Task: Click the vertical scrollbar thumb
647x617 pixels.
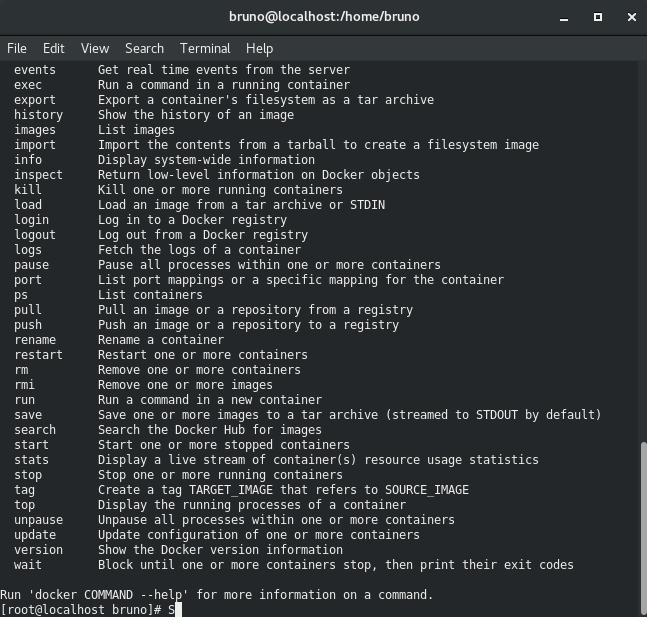Action: click(x=643, y=528)
